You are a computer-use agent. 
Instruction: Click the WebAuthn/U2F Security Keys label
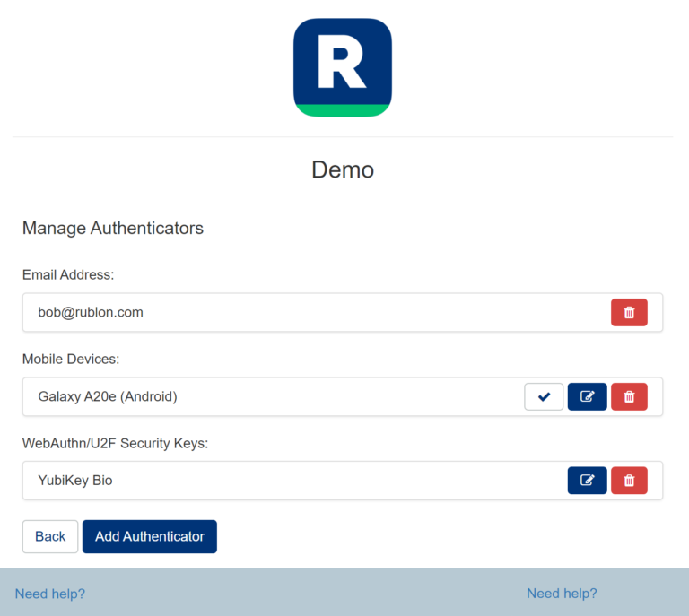pyautogui.click(x=115, y=443)
